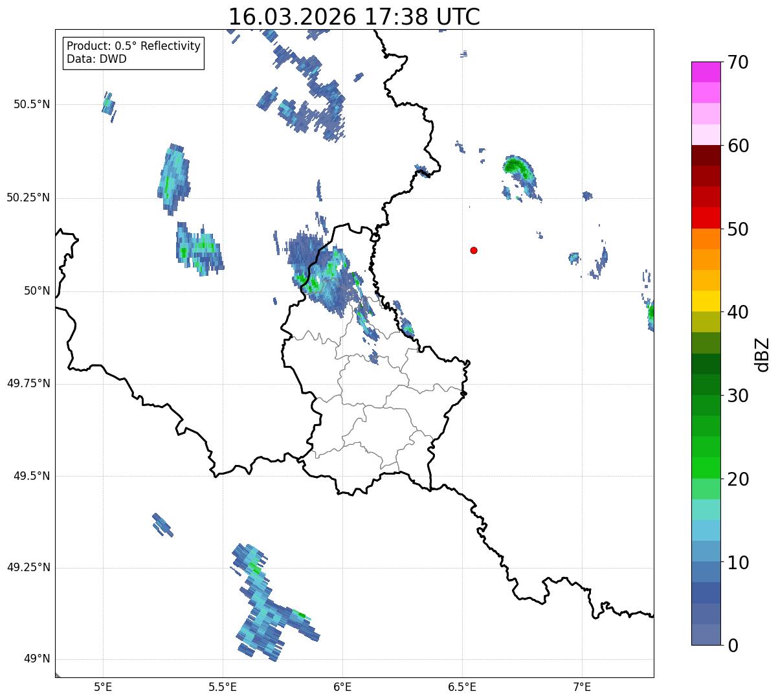Click the '10' colorbar tick label
The image size is (778, 700).
point(738,562)
